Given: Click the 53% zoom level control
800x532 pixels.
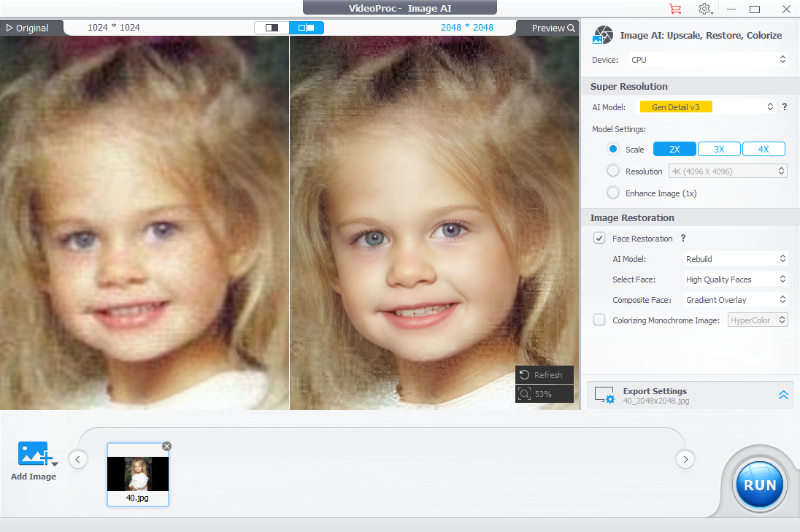Looking at the screenshot, I should point(545,394).
